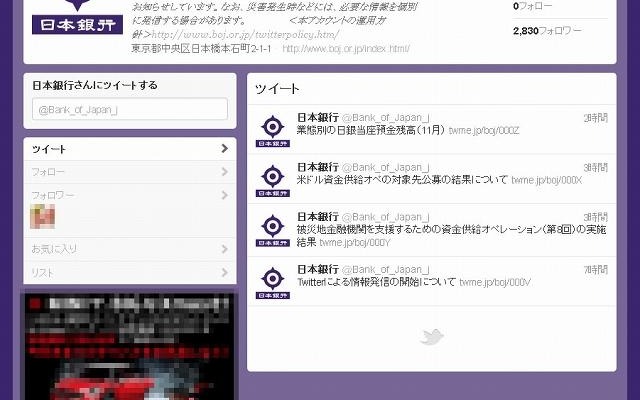Click @Bank_of_Japan_j handle in 業態別 tweet
640x400 pixels.
coord(385,118)
